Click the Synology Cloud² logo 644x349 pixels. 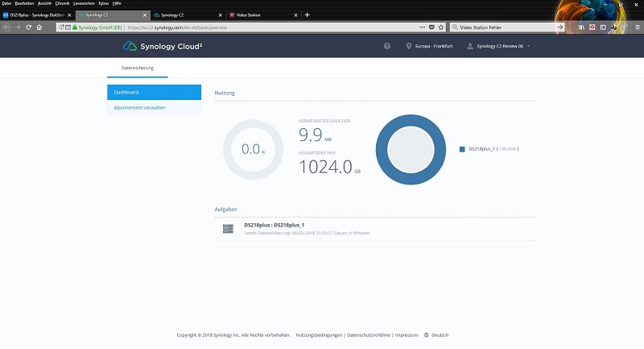(x=163, y=46)
